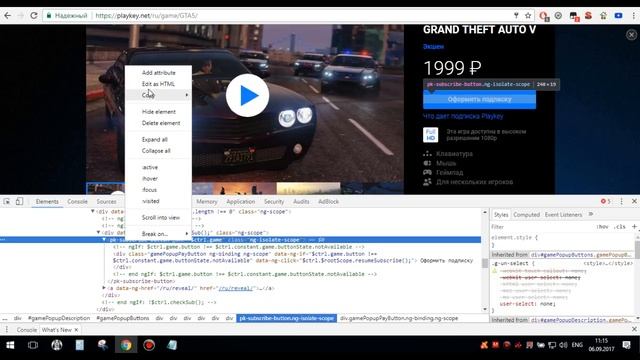Open the blue extension icon in toolbar
640x360 pixels.
[x=618, y=16]
